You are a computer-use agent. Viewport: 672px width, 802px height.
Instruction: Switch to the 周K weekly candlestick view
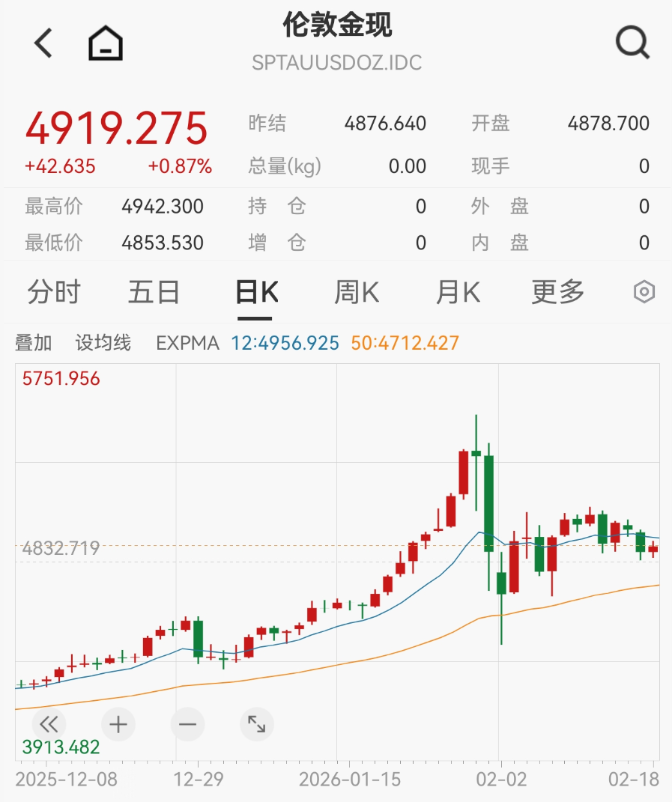pyautogui.click(x=355, y=293)
